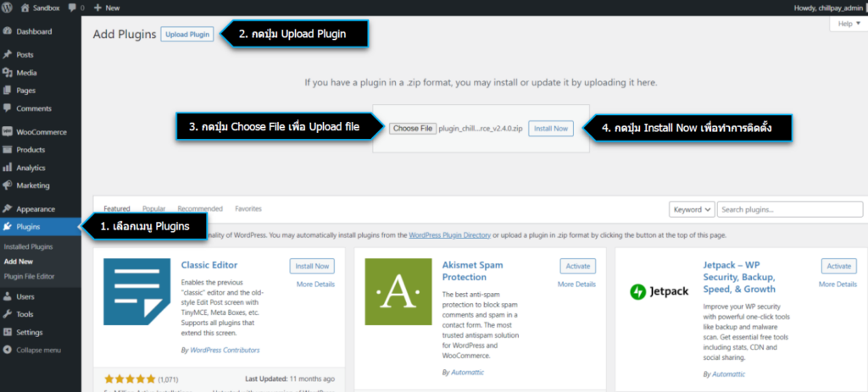Click the Appearance brush icon
The image size is (868, 392).
(x=7, y=209)
